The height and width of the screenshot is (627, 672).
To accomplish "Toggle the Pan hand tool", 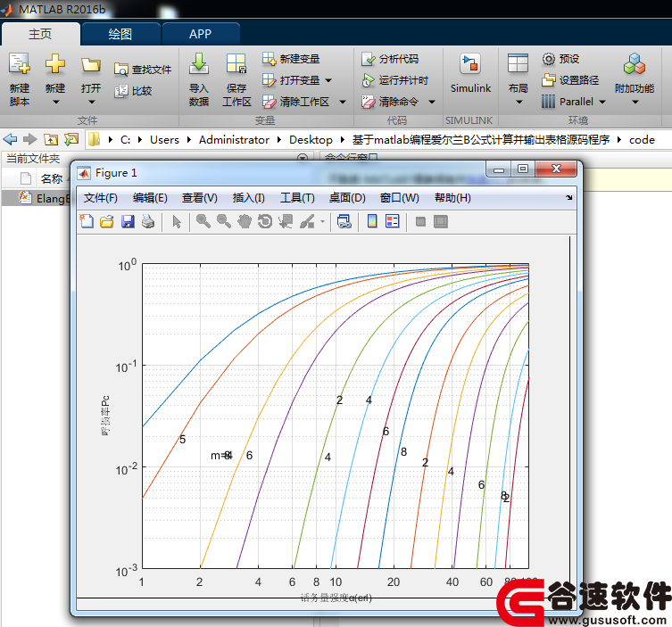I will pyautogui.click(x=245, y=221).
